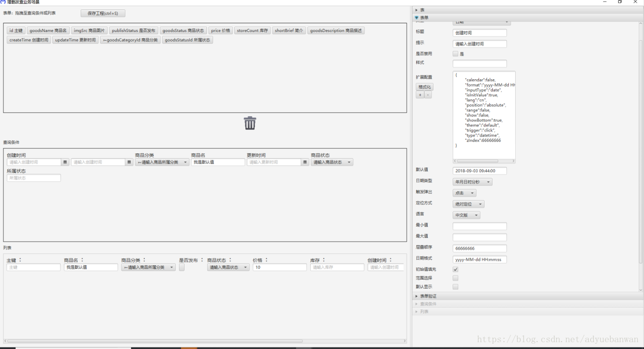Click the trash delete icon below the form canvas
The image size is (644, 349).
pyautogui.click(x=250, y=123)
